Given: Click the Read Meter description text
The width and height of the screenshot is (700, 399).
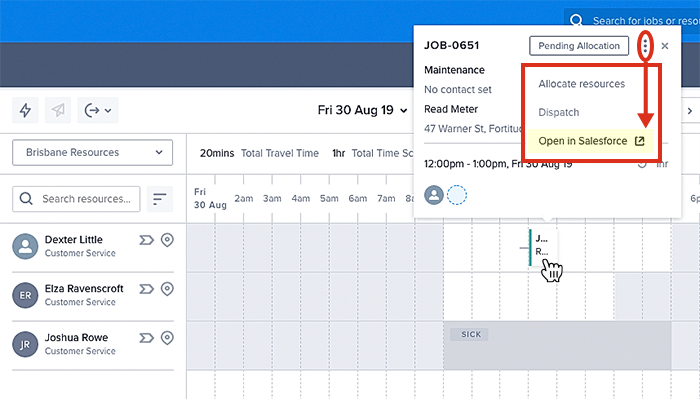Looking at the screenshot, I should coord(451,109).
